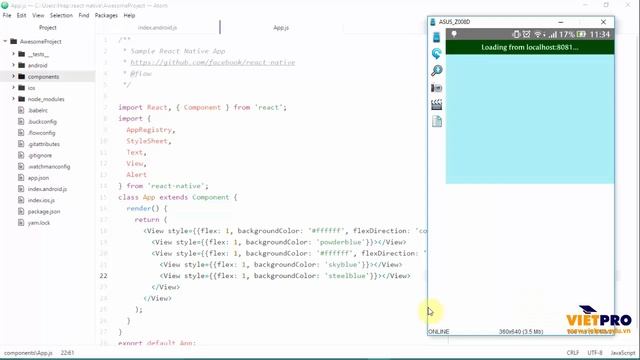The width and height of the screenshot is (640, 360).
Task: Click the file icon next to yarn.lock
Action: pos(21,222)
